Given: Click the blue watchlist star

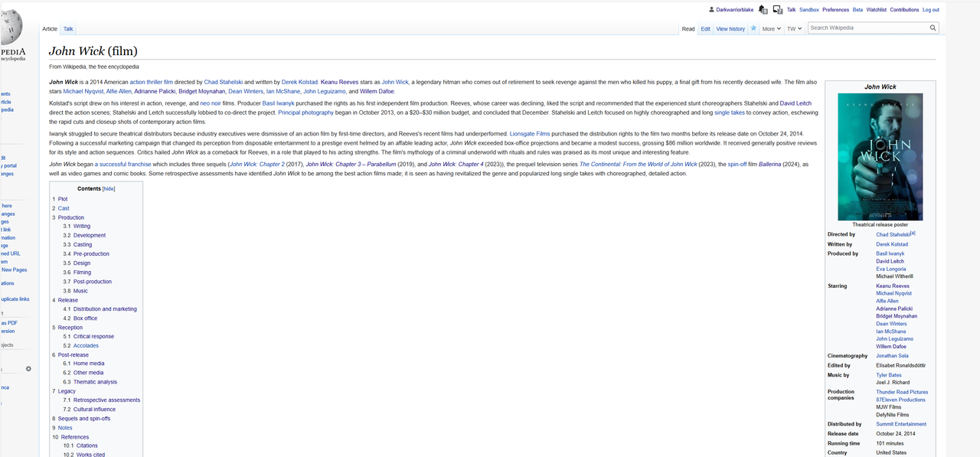Looking at the screenshot, I should coord(753,28).
